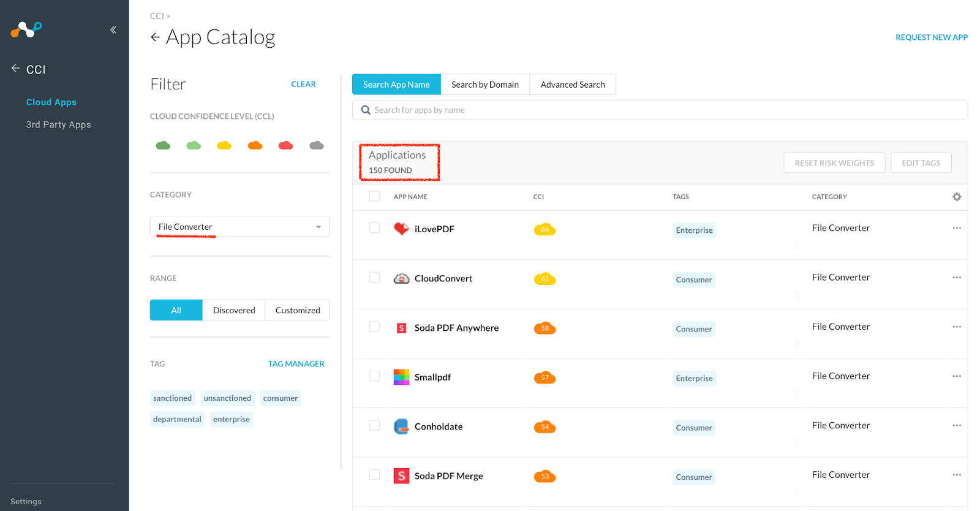The height and width of the screenshot is (511, 980).
Task: Filter by departmental tag
Action: pos(177,419)
